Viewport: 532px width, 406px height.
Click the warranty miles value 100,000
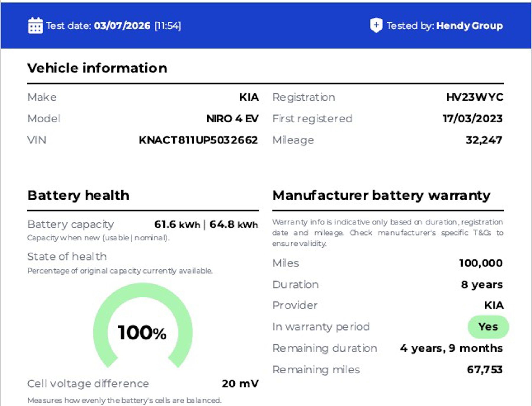tap(481, 263)
